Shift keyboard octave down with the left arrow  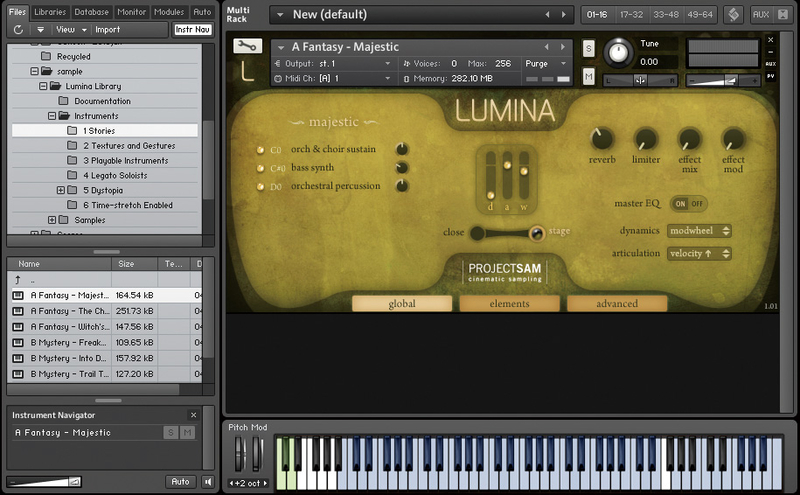click(x=231, y=483)
